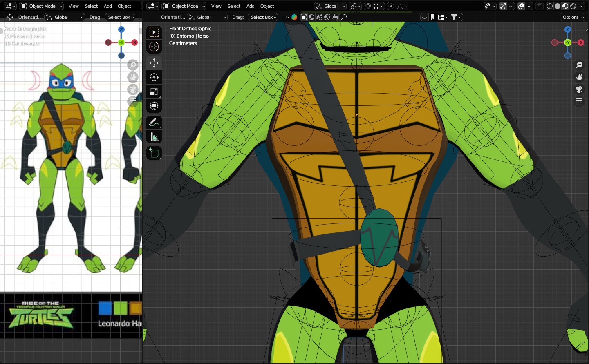Click the search input field
The image size is (589, 364).
[380, 17]
